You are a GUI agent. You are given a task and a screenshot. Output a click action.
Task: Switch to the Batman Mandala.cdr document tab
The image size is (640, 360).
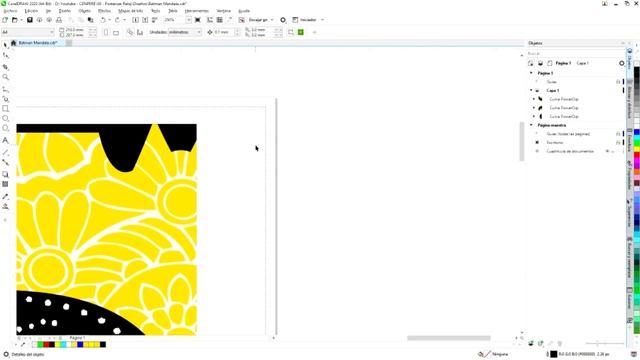38,43
